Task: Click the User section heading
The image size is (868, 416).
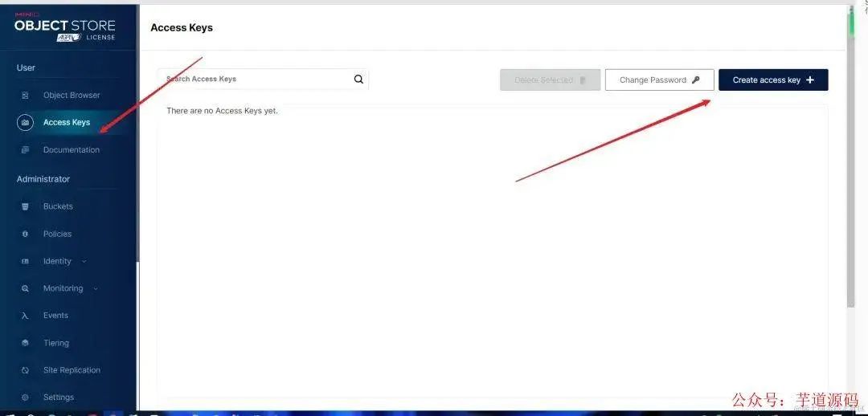Action: (26, 67)
